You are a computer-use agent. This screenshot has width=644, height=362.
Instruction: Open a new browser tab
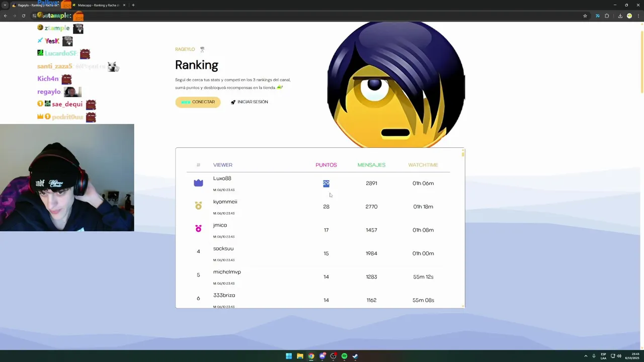[133, 5]
